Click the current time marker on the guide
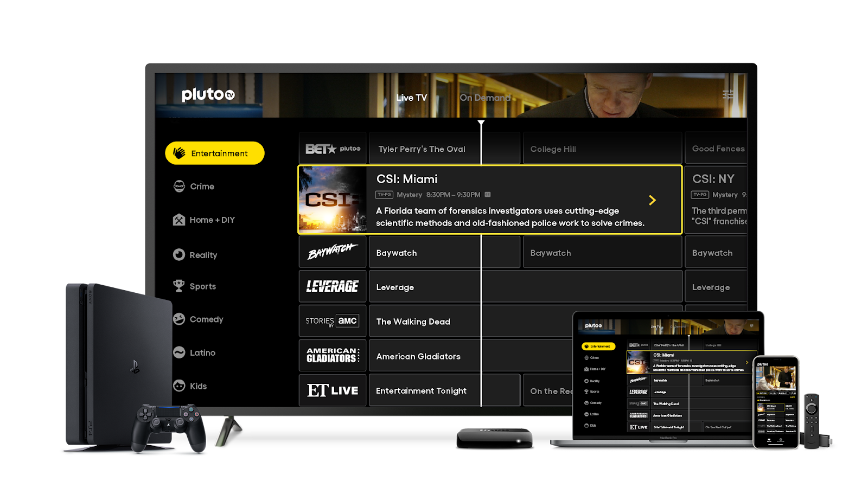The height and width of the screenshot is (488, 868). [481, 124]
